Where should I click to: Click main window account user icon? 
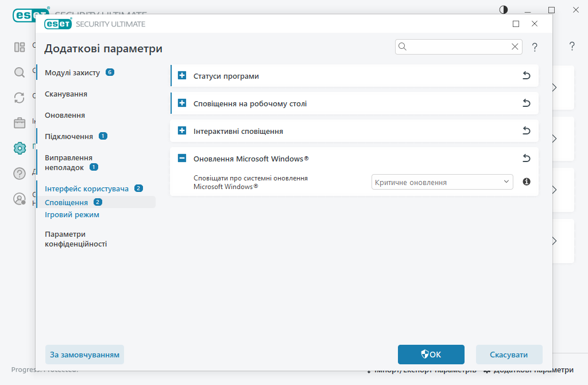pos(20,199)
